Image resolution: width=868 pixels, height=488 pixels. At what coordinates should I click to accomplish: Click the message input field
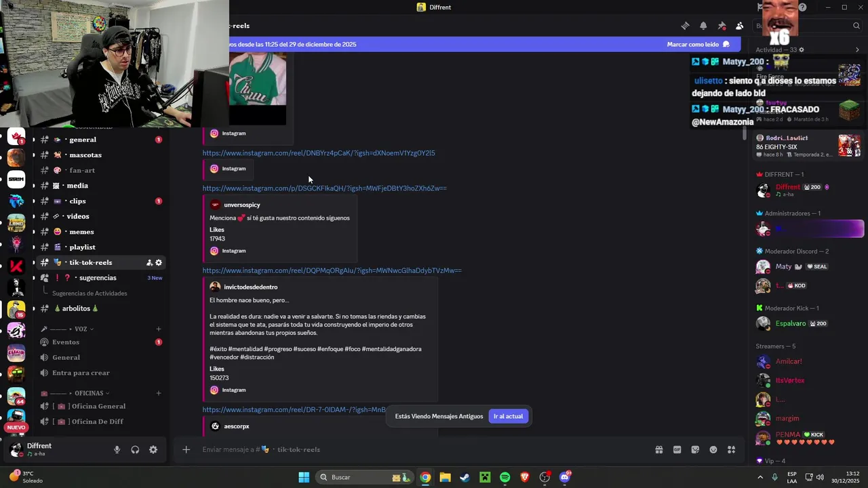coord(420,449)
